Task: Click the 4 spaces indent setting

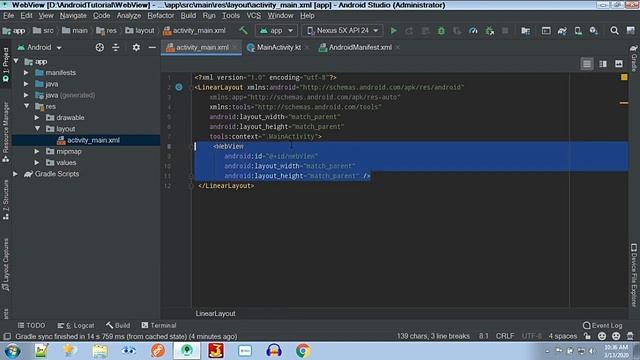Action: 562,336
